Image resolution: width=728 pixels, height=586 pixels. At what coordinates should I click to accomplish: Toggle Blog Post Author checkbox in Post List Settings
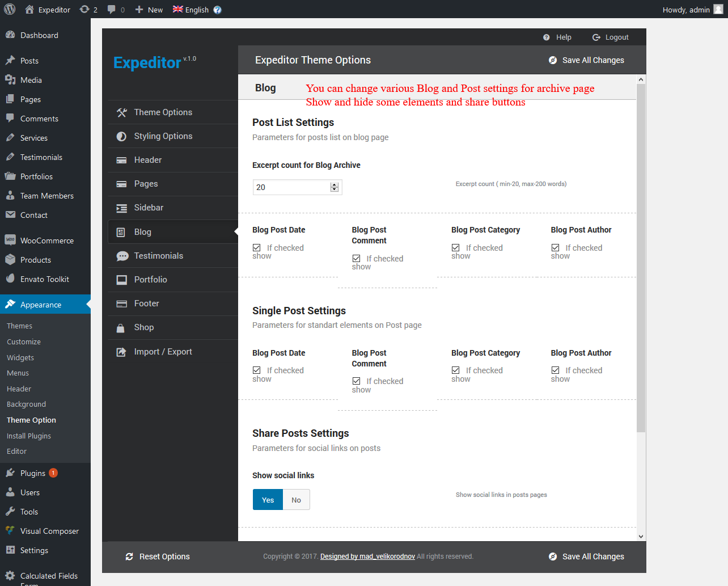point(556,248)
